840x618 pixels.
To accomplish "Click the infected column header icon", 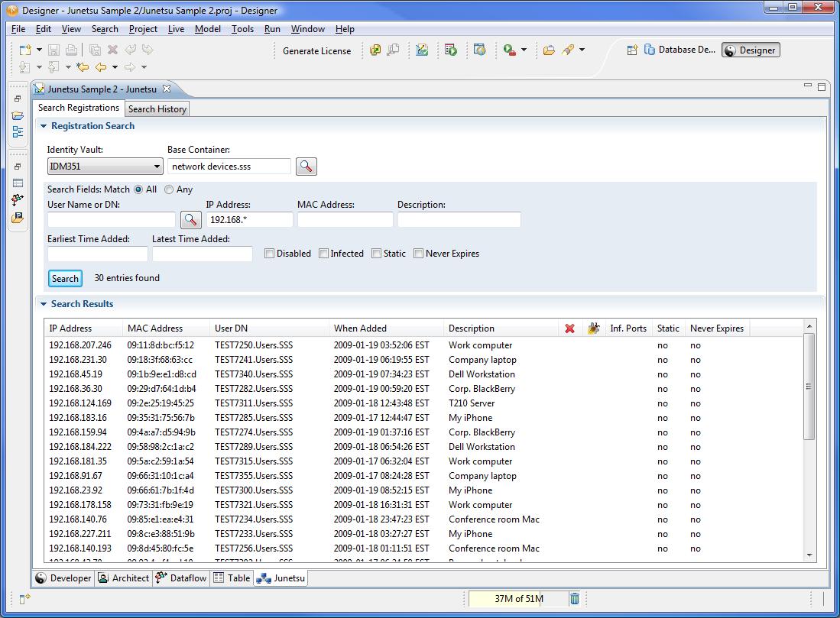I will (x=593, y=328).
